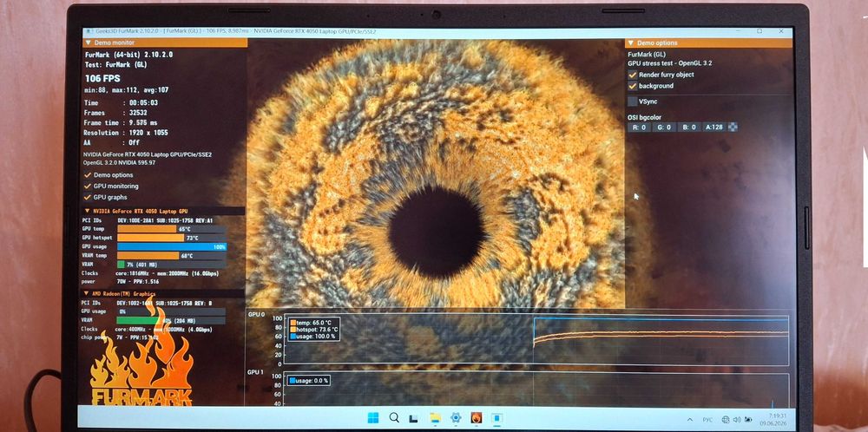Viewport: 868px width, 432px height.
Task: Click the A:128 alpha value field
Action: click(x=713, y=128)
